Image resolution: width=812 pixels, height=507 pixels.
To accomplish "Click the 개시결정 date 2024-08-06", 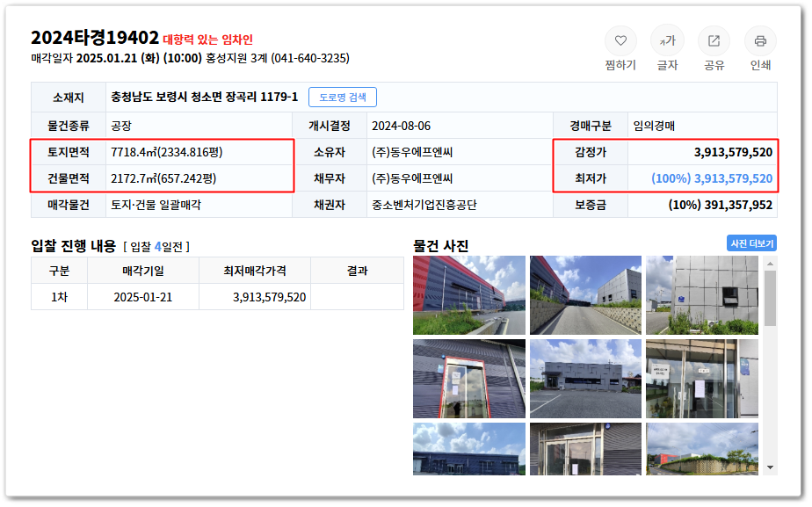I will (x=401, y=126).
